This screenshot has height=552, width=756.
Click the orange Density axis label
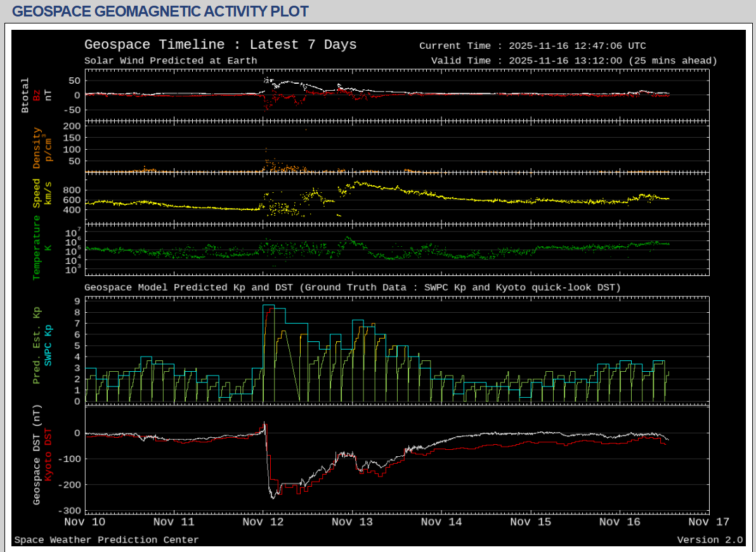37,148
